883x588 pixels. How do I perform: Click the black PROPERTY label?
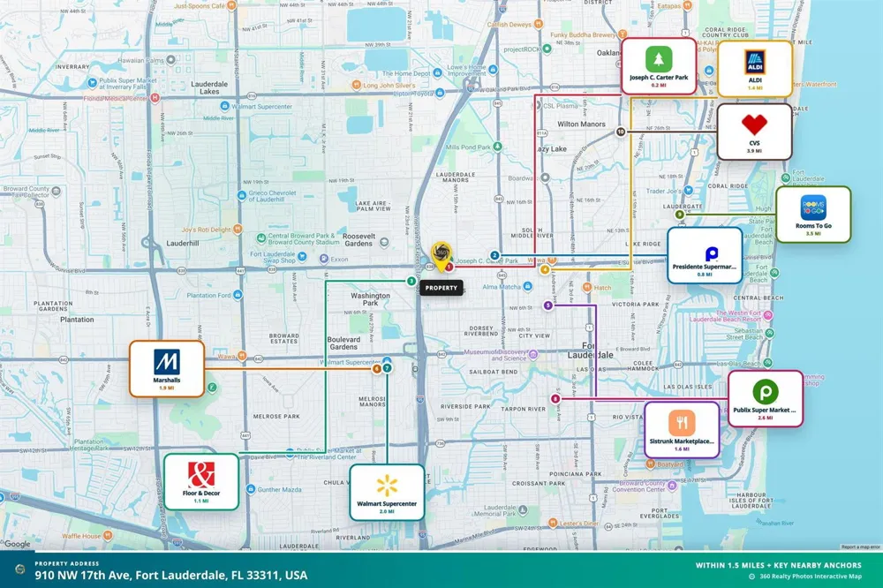pos(441,288)
